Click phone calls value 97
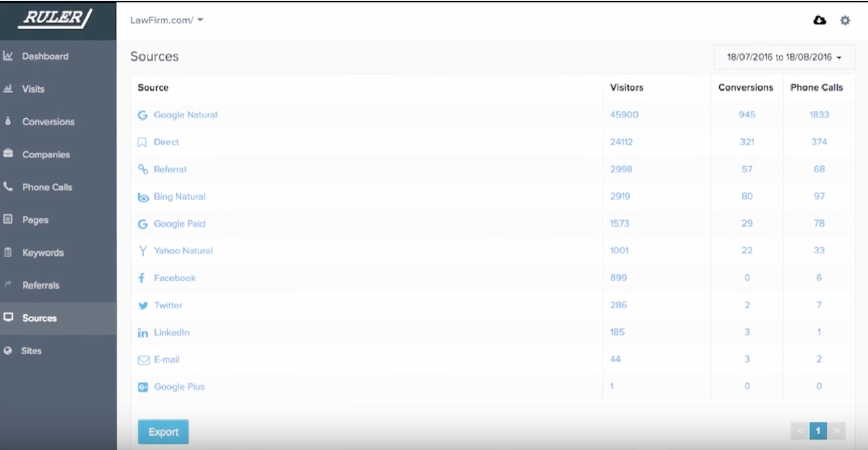 pos(819,196)
